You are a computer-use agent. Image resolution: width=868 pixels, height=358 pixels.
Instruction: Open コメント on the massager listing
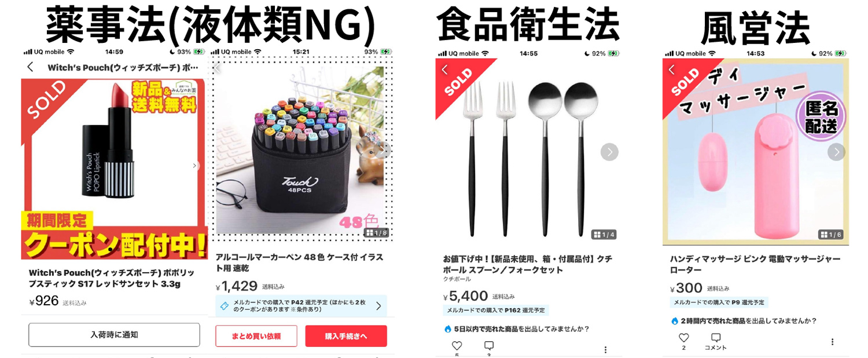click(x=716, y=341)
